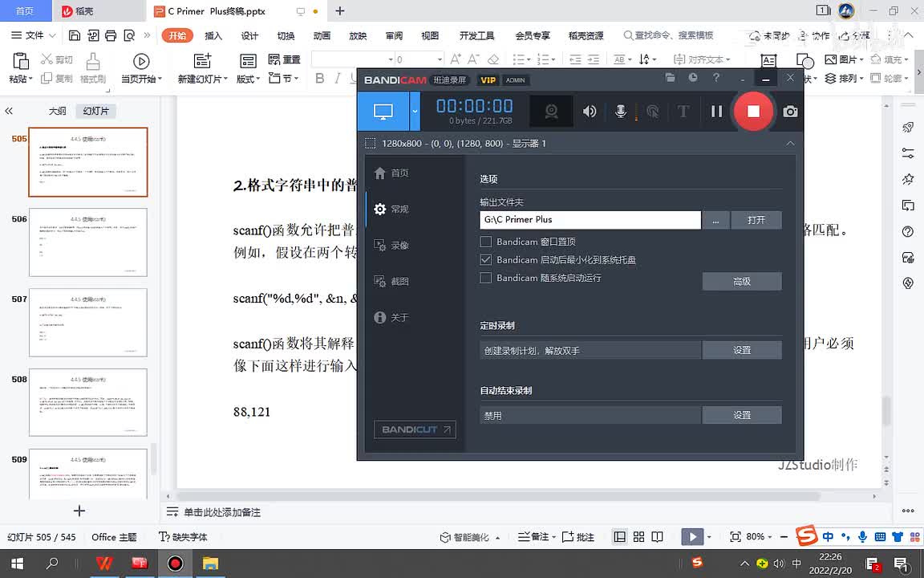The width and height of the screenshot is (924, 578).
Task: Click the rectangle region selection icon in Bandicam
Action: coord(370,144)
